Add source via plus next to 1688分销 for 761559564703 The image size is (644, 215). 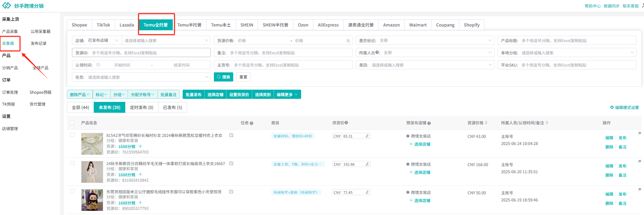[x=140, y=146]
